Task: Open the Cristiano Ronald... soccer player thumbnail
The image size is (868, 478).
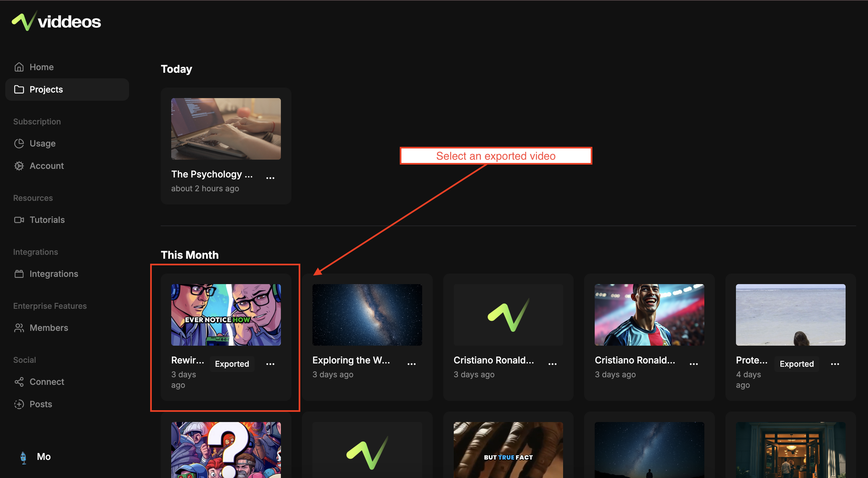Action: [x=649, y=315]
